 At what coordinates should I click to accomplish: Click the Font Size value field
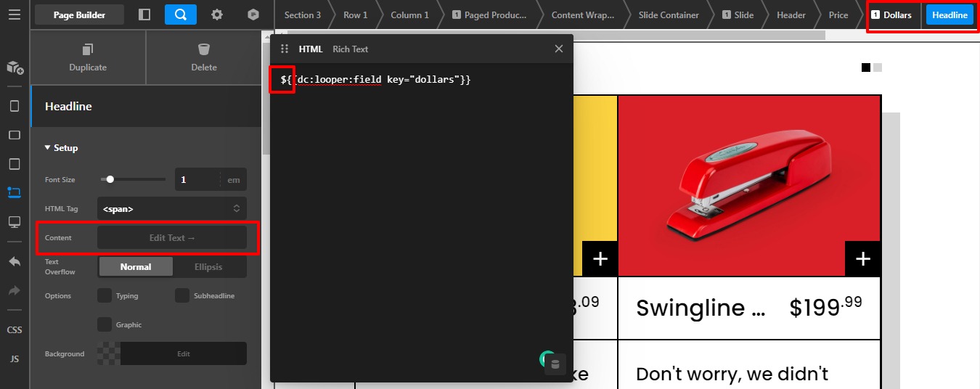point(197,179)
